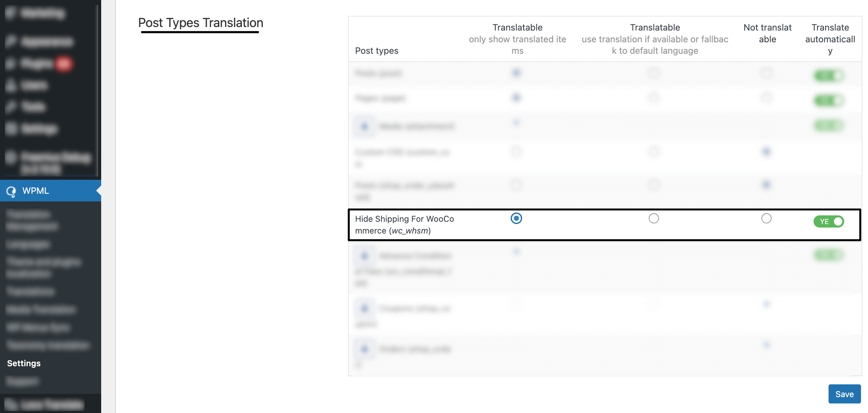This screenshot has width=868, height=413.
Task: Toggle Translate automatically for Pages row
Action: pos(828,101)
